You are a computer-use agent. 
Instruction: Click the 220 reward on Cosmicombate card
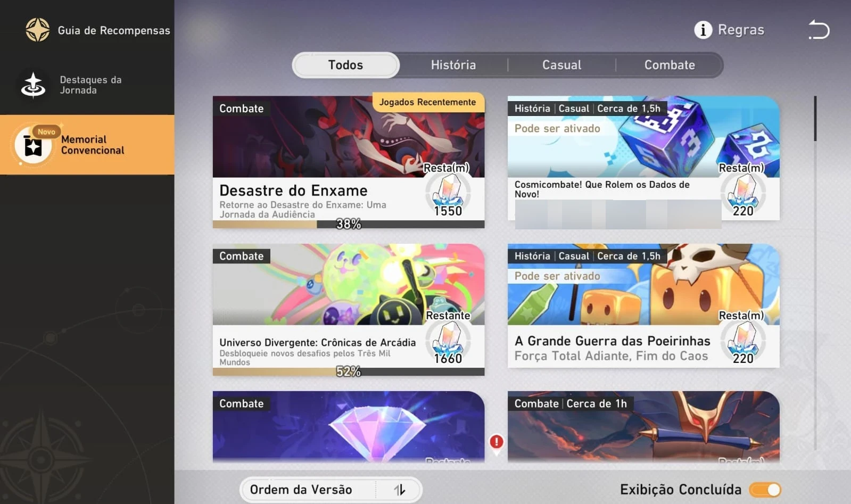pyautogui.click(x=743, y=211)
